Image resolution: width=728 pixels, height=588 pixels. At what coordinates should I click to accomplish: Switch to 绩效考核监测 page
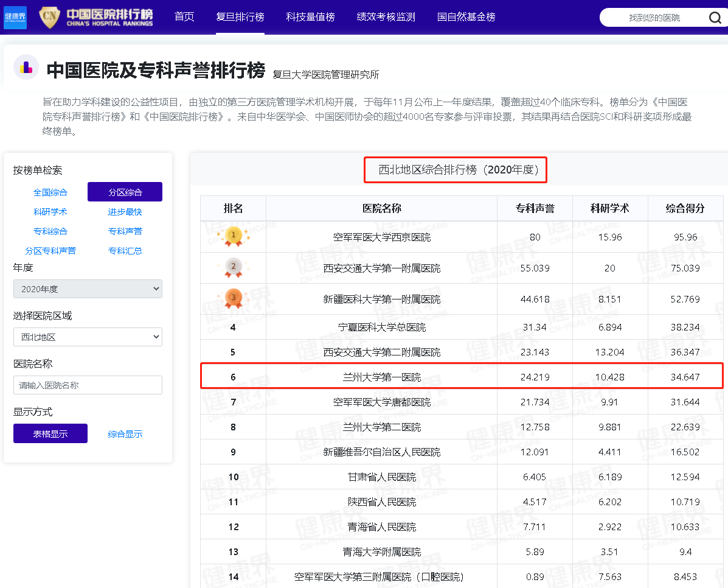coord(386,16)
